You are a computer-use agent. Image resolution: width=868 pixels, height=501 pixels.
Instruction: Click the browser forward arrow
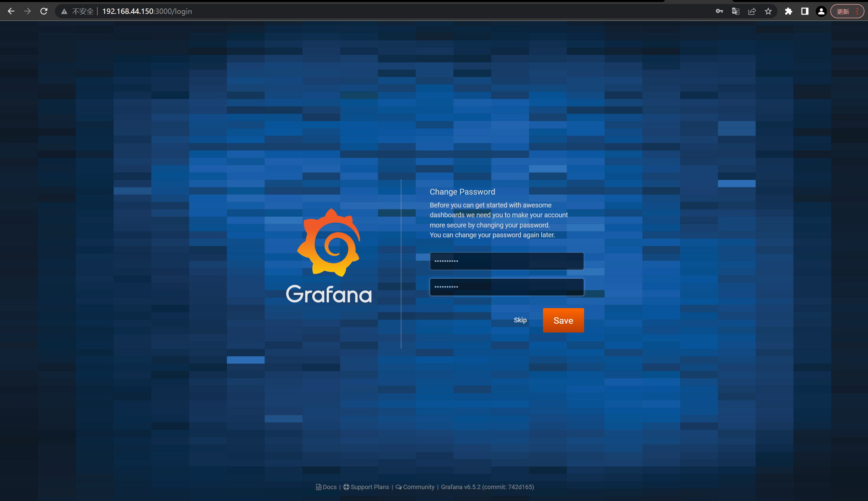[x=27, y=11]
